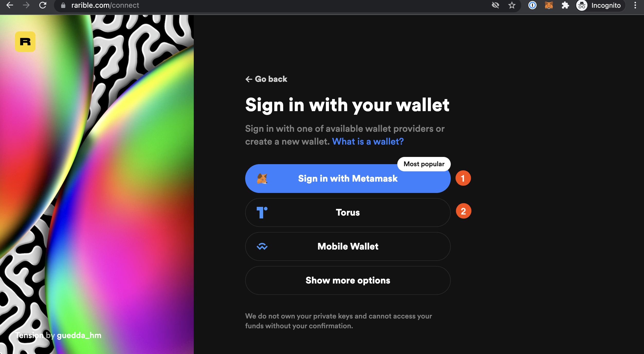Open the Extensions puzzle piece menu
644x354 pixels.
565,5
